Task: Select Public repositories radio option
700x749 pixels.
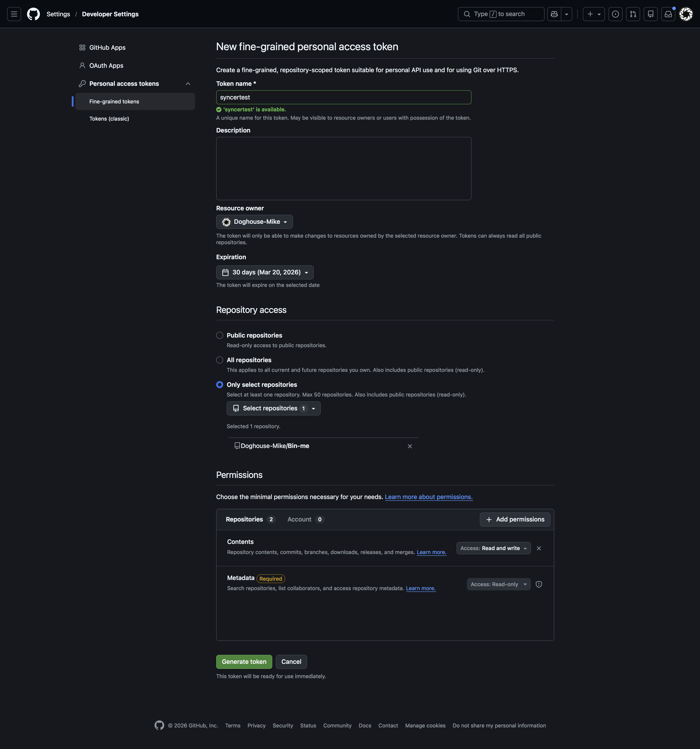Action: [x=220, y=335]
